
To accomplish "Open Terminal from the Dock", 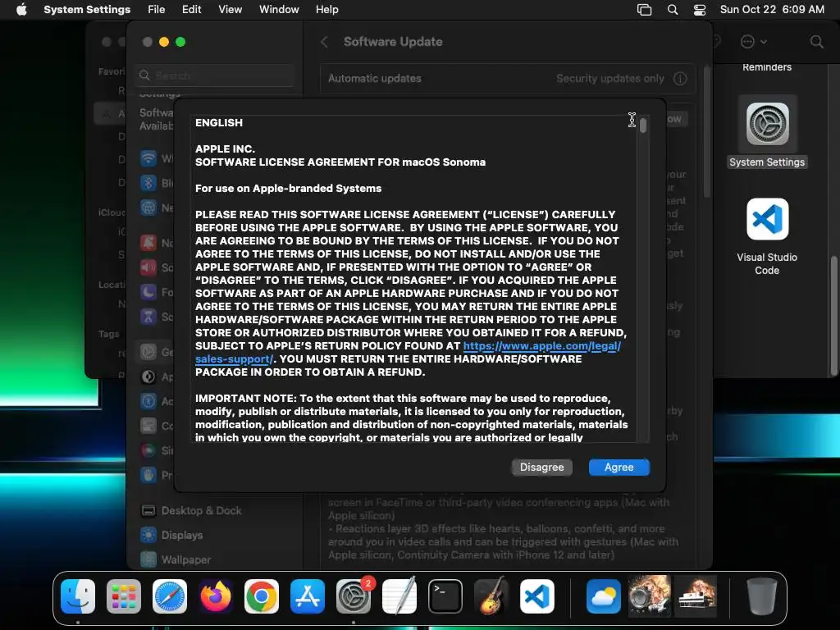I will (445, 596).
